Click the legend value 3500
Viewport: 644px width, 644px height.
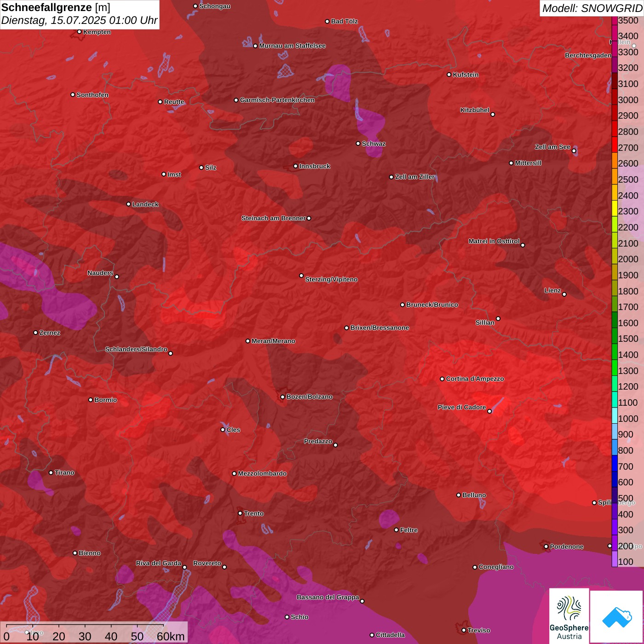pyautogui.click(x=628, y=20)
